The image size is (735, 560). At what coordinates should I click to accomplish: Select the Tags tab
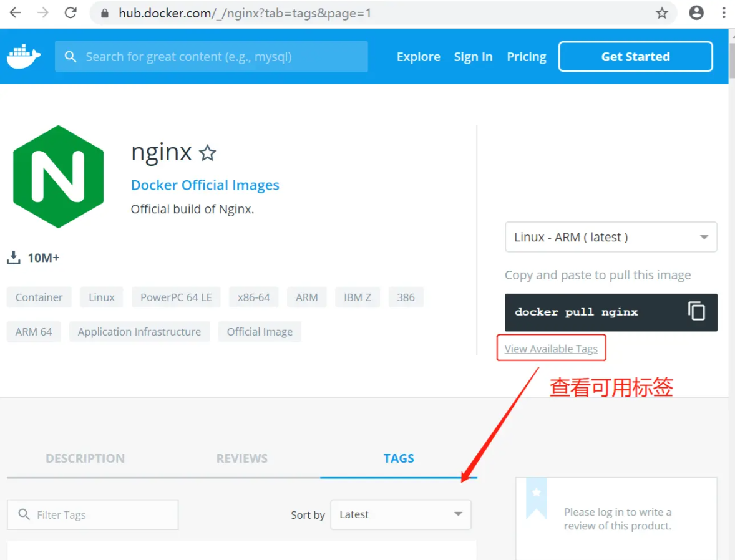[x=399, y=458]
